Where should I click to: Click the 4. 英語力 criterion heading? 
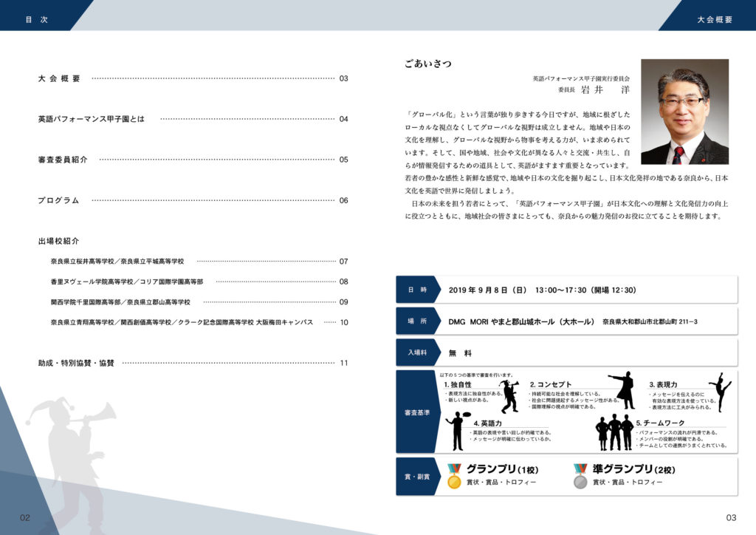(487, 423)
